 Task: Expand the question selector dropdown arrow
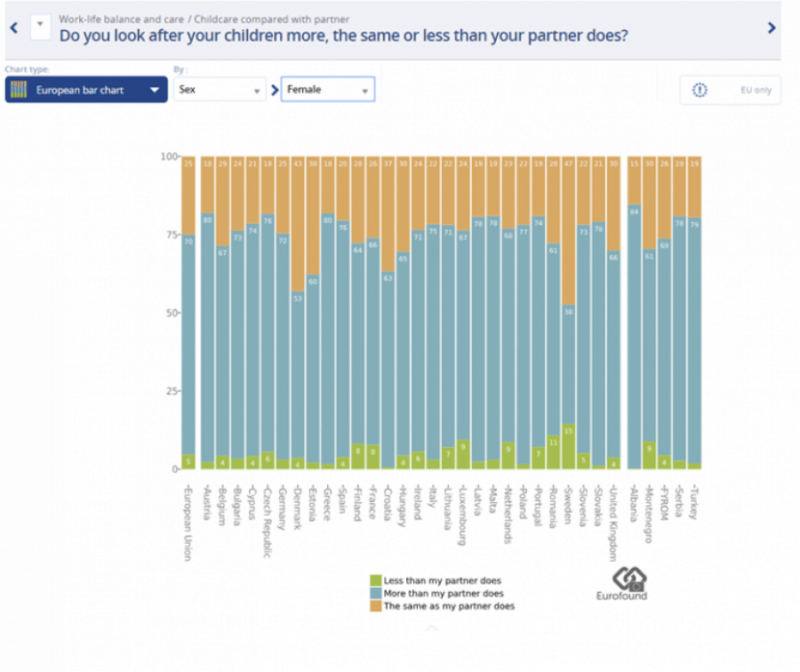pyautogui.click(x=40, y=27)
